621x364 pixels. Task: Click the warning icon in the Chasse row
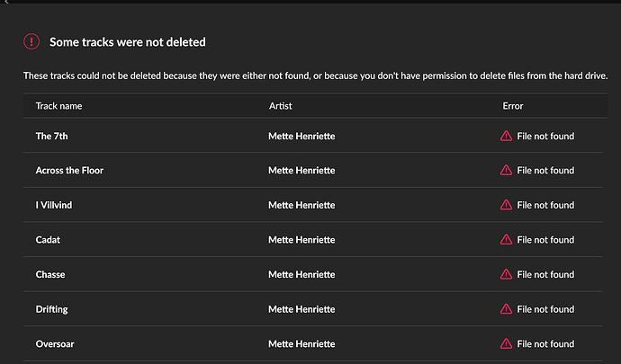click(506, 274)
